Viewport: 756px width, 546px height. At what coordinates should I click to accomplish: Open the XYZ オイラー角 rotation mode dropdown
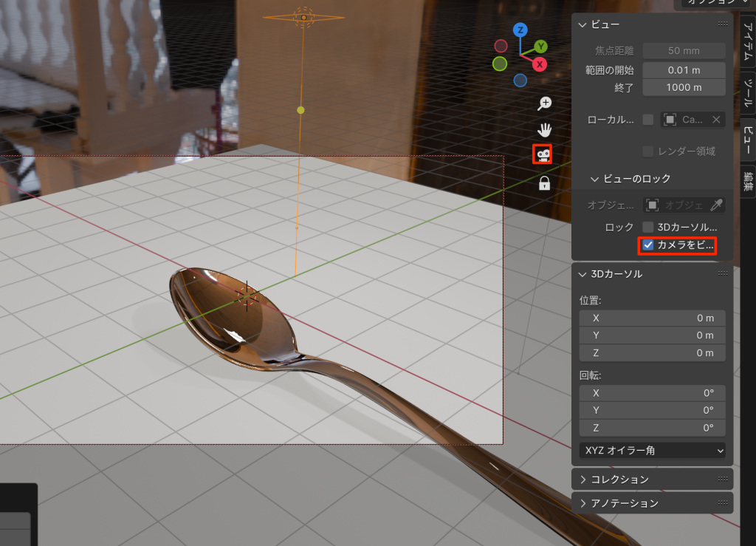(652, 450)
